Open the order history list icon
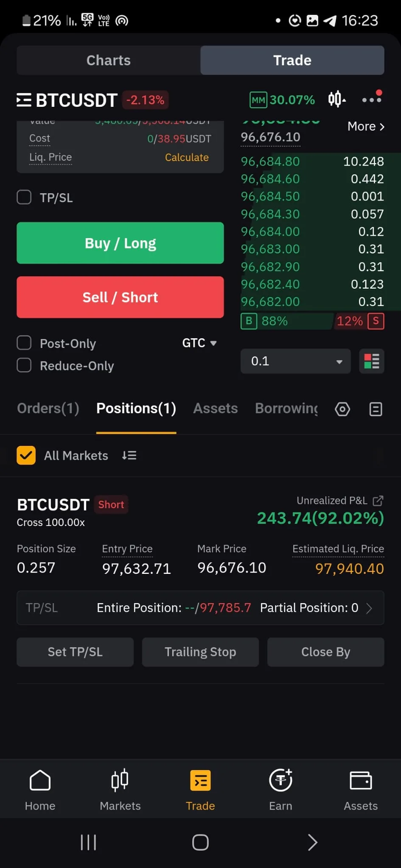The image size is (401, 868). tap(376, 409)
